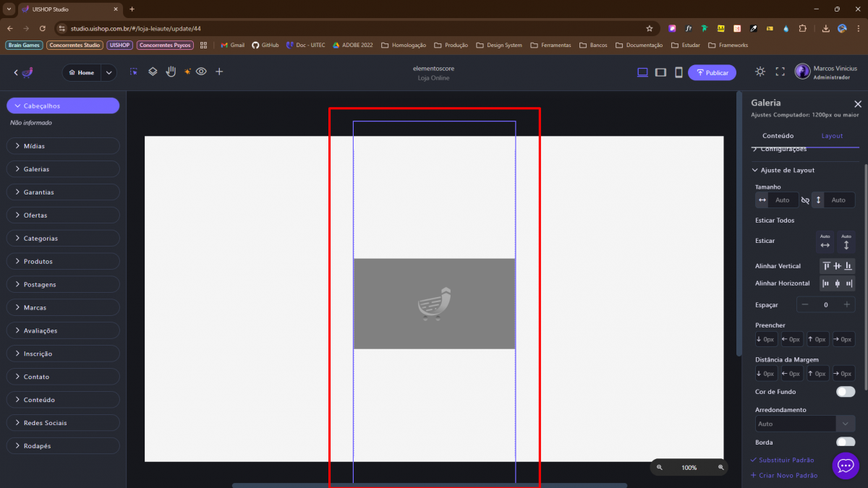The height and width of the screenshot is (488, 868).
Task: Expand the Galerias category
Action: [63, 169]
